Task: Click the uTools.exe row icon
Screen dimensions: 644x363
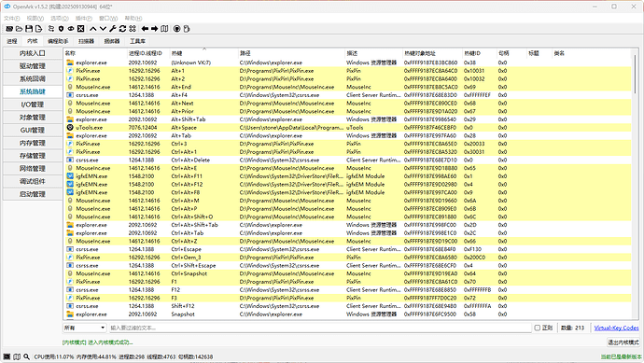Action: 70,128
